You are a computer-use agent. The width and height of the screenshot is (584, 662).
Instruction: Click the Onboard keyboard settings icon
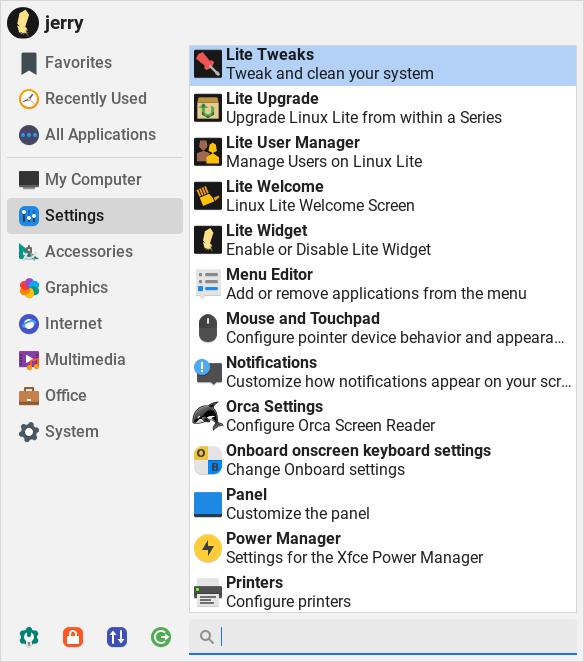click(208, 460)
